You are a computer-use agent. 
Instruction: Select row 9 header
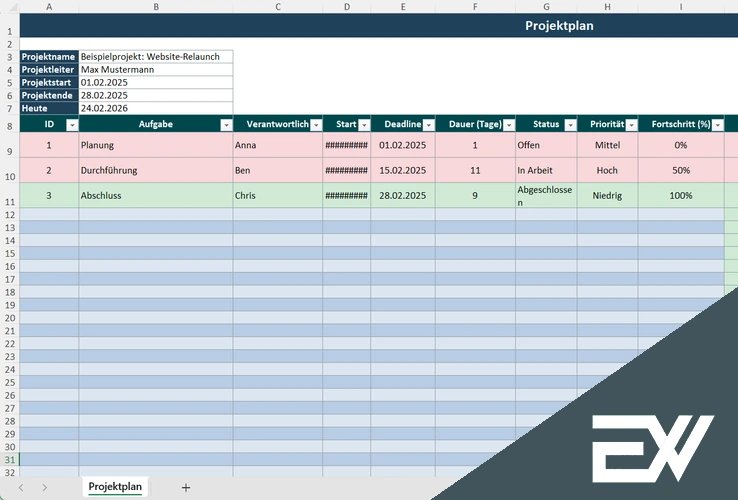point(10,145)
